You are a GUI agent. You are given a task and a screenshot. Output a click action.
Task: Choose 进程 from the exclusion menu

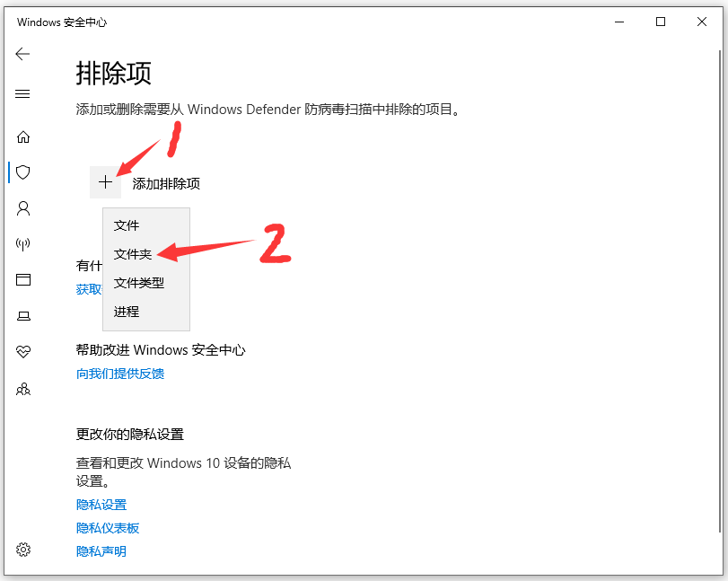[127, 312]
